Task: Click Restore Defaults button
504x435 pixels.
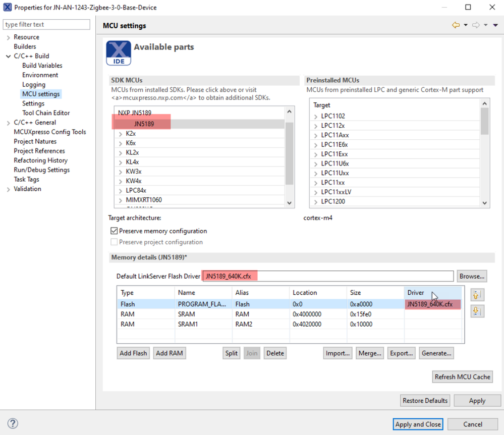Action: click(x=425, y=401)
